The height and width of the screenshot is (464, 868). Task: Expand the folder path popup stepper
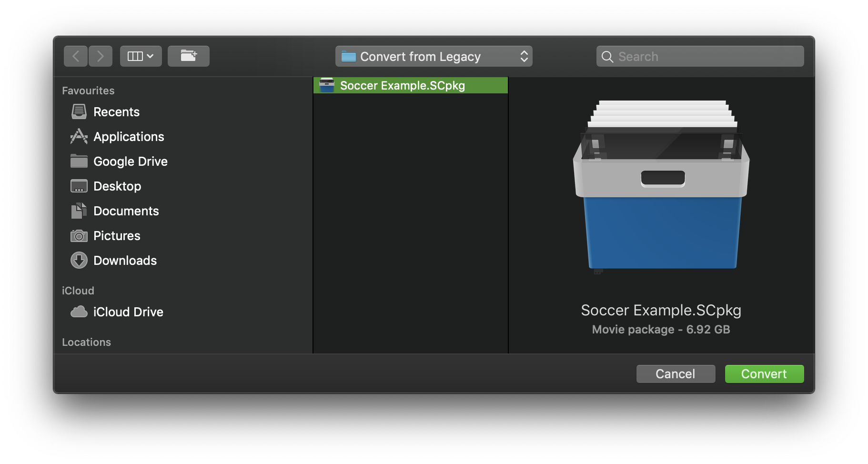click(524, 56)
